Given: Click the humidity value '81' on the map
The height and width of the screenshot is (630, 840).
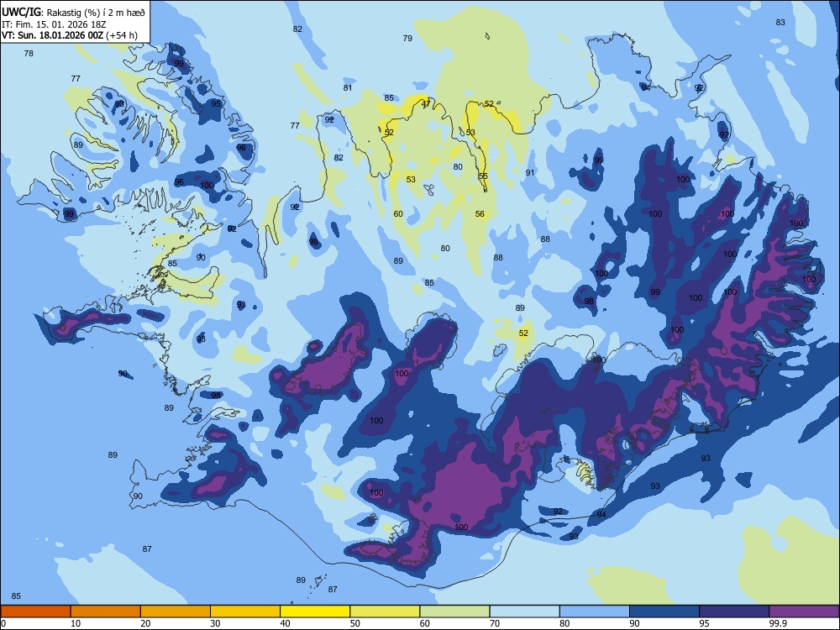Looking at the screenshot, I should click(x=348, y=88).
